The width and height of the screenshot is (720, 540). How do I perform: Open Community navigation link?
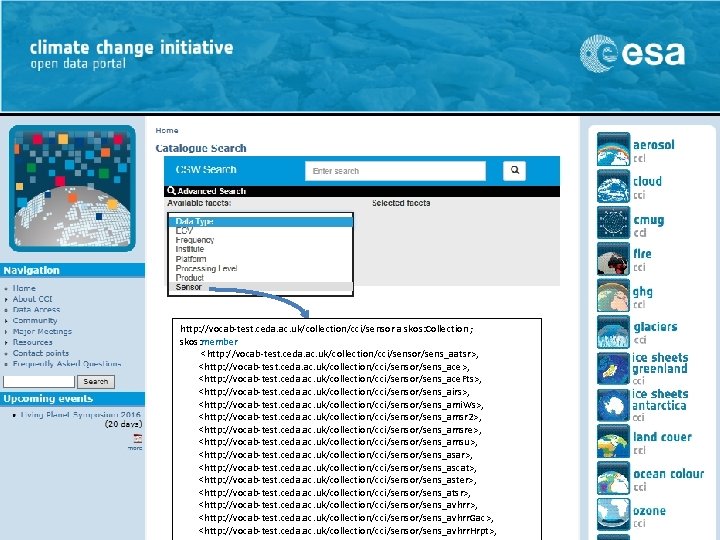pos(35,321)
